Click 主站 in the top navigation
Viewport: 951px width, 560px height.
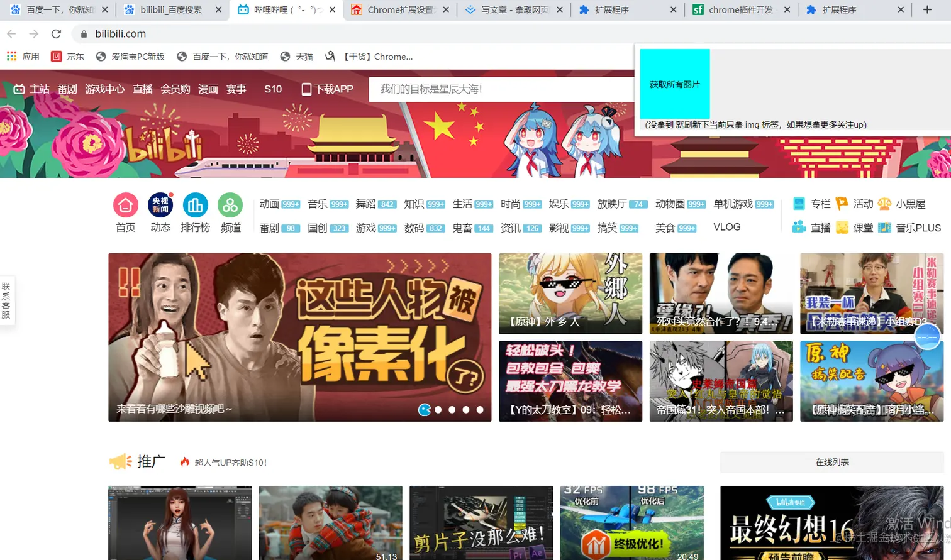click(31, 89)
